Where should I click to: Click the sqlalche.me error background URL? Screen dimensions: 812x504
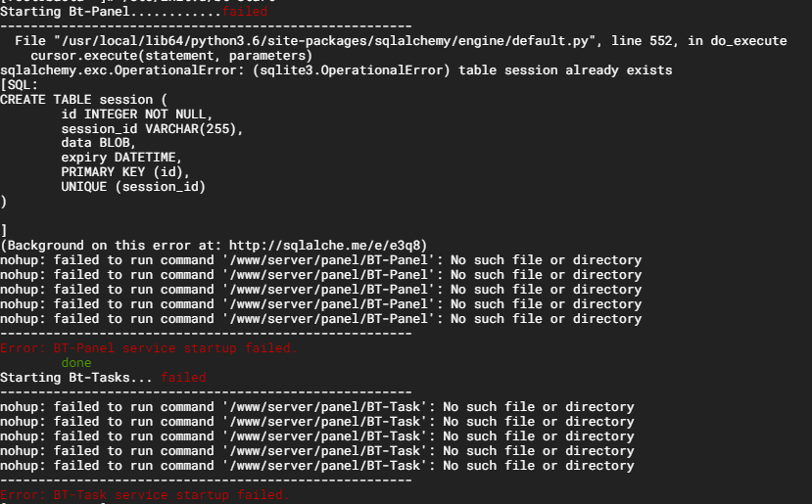pyautogui.click(x=326, y=246)
